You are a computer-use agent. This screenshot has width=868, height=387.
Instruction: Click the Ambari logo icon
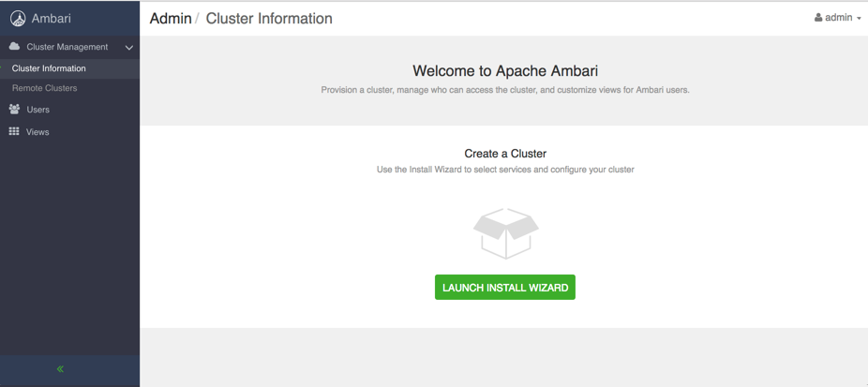click(x=18, y=19)
